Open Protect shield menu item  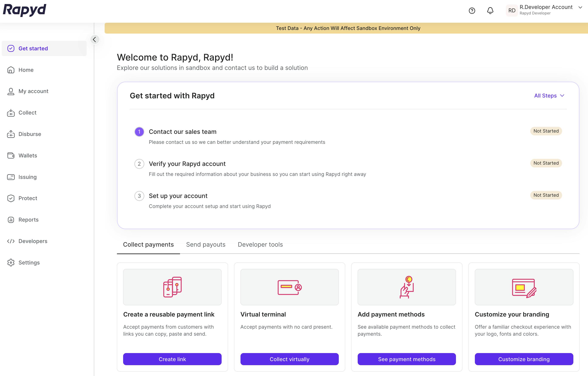point(28,198)
